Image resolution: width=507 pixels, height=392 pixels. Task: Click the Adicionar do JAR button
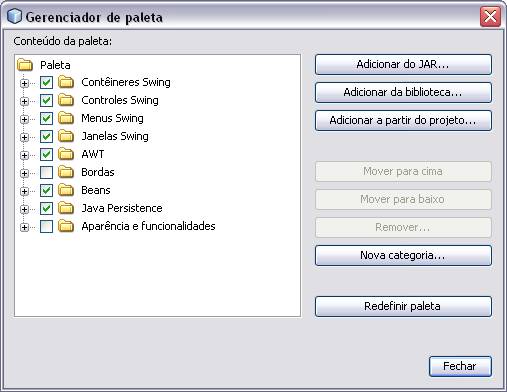(x=403, y=64)
